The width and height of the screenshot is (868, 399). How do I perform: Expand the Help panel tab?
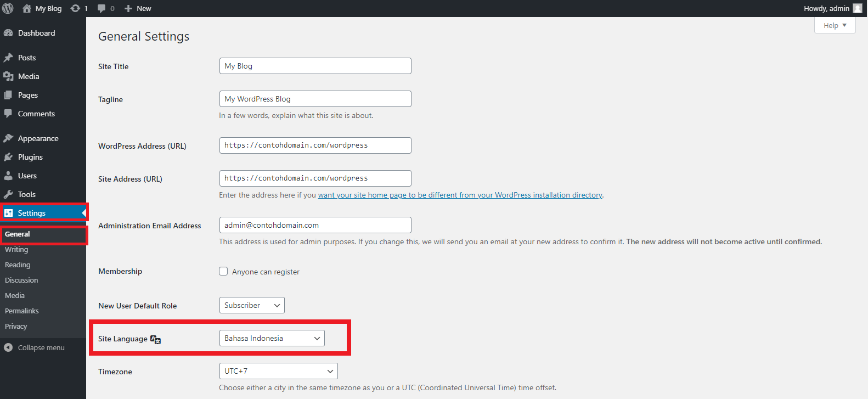point(835,25)
